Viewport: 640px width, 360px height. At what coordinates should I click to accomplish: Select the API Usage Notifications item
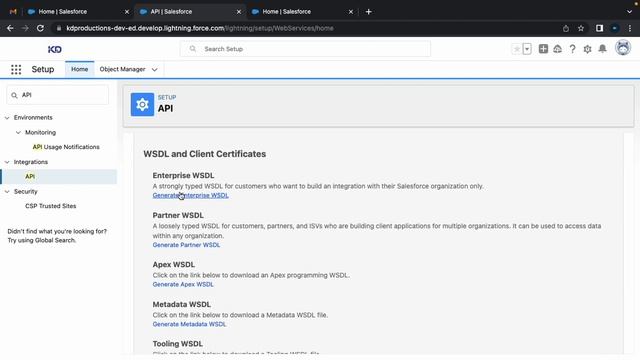pyautogui.click(x=66, y=147)
